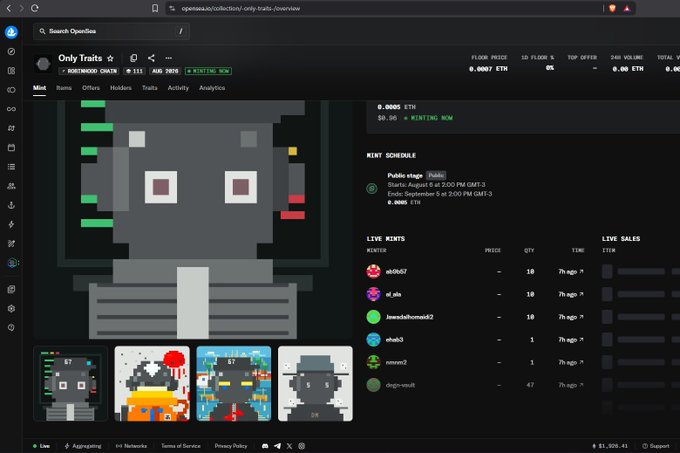Favorite Only Traits with the star icon
This screenshot has height=453, width=680.
point(110,58)
